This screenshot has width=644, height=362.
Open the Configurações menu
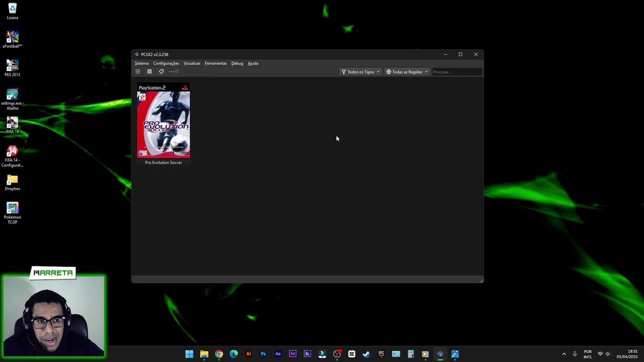tap(166, 63)
